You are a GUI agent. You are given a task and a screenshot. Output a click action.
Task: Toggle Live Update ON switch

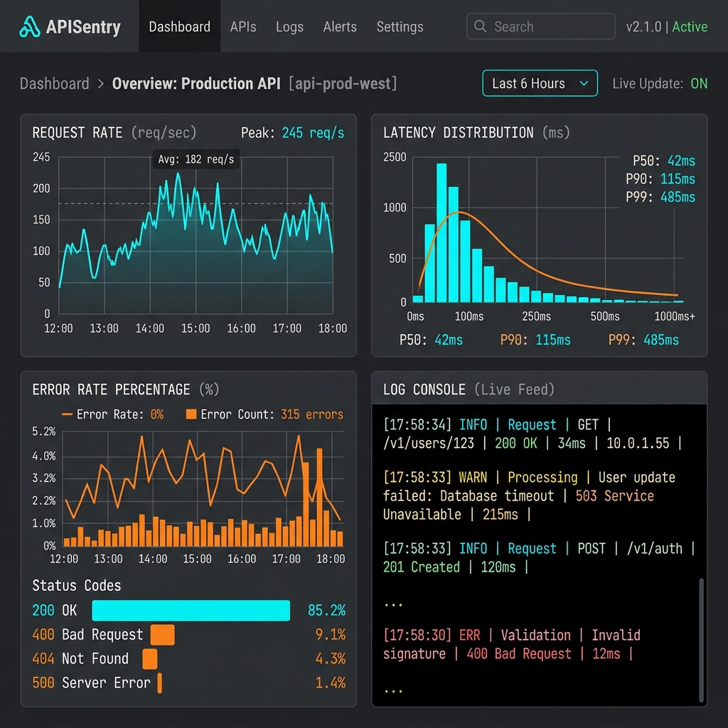(699, 84)
